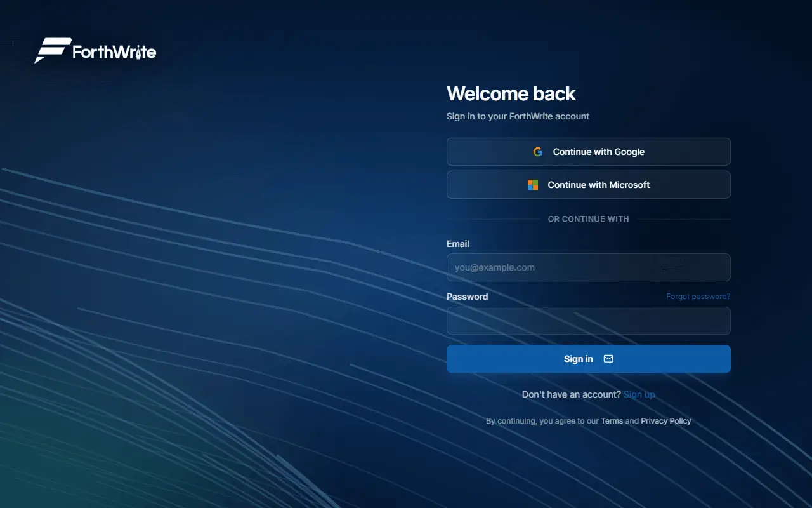Click the envelope icon on Sign in
The height and width of the screenshot is (508, 812).
coord(608,359)
